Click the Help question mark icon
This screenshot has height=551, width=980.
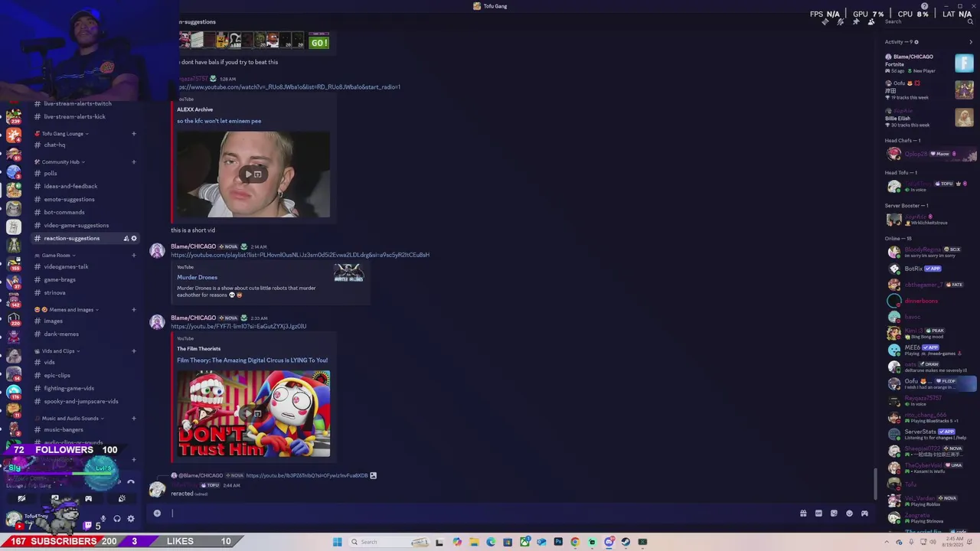(924, 6)
